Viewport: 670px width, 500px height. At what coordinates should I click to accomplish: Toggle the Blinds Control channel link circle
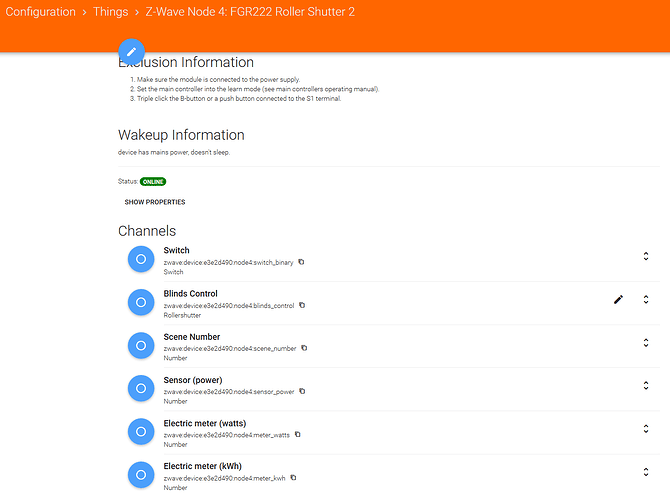(x=141, y=302)
